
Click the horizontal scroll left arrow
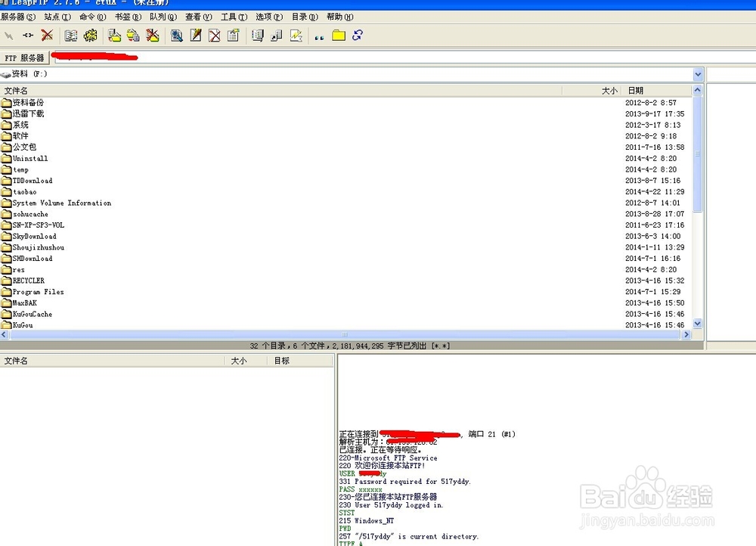coord(5,335)
